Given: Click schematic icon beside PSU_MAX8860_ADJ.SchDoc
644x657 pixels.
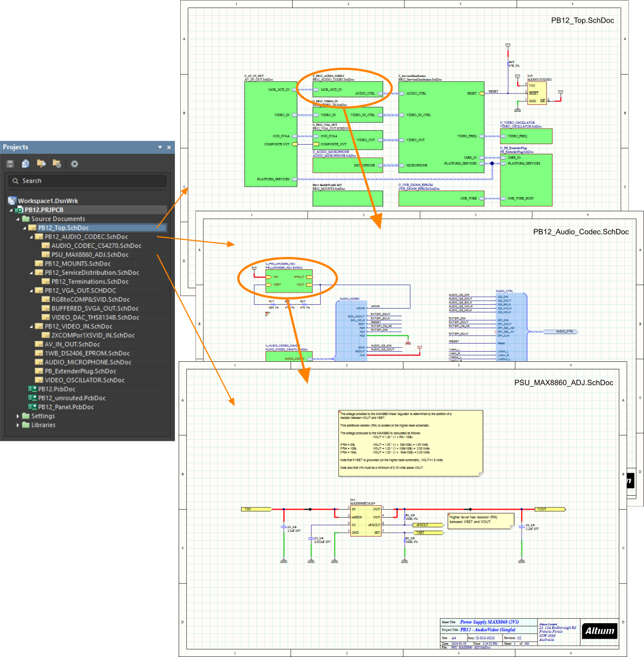Looking at the screenshot, I should tap(46, 255).
